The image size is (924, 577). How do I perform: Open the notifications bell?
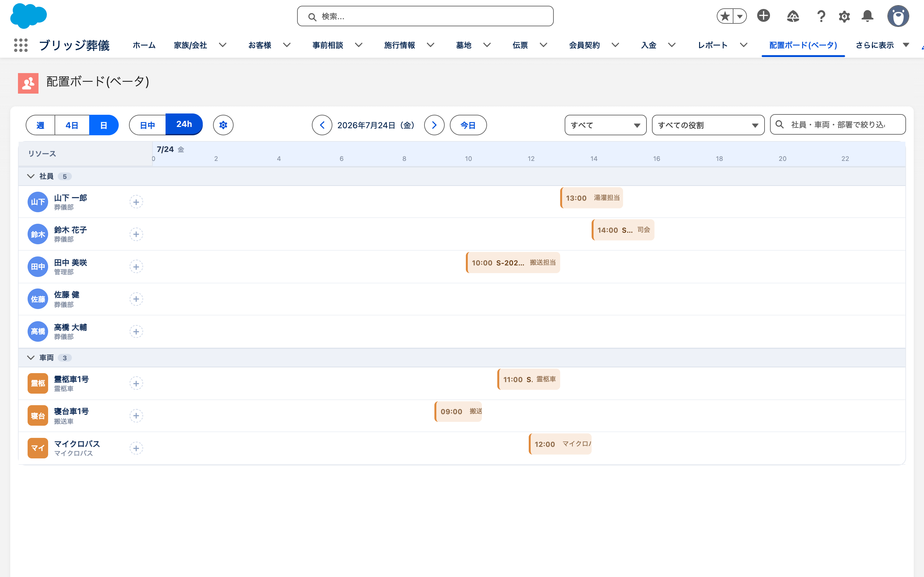click(x=868, y=16)
